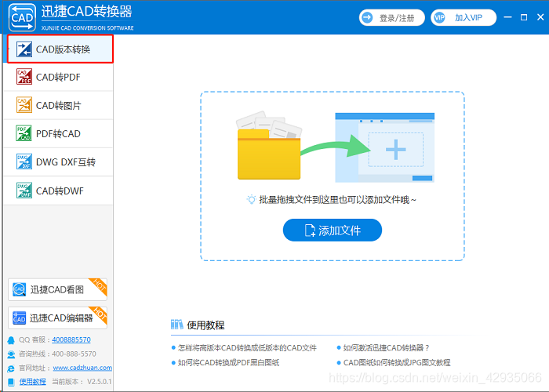Click the QQ 客服 number 4008885570 link

(x=71, y=339)
